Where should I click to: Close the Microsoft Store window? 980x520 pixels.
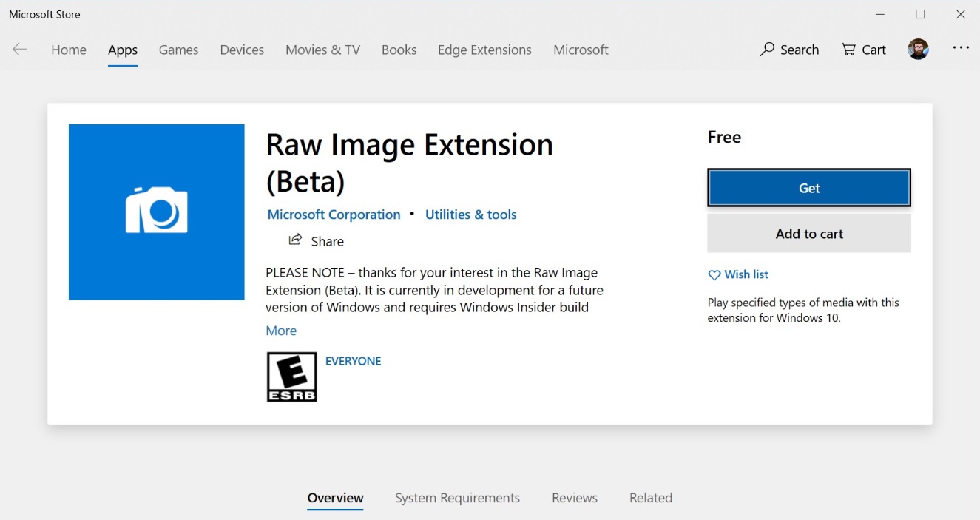pyautogui.click(x=960, y=14)
